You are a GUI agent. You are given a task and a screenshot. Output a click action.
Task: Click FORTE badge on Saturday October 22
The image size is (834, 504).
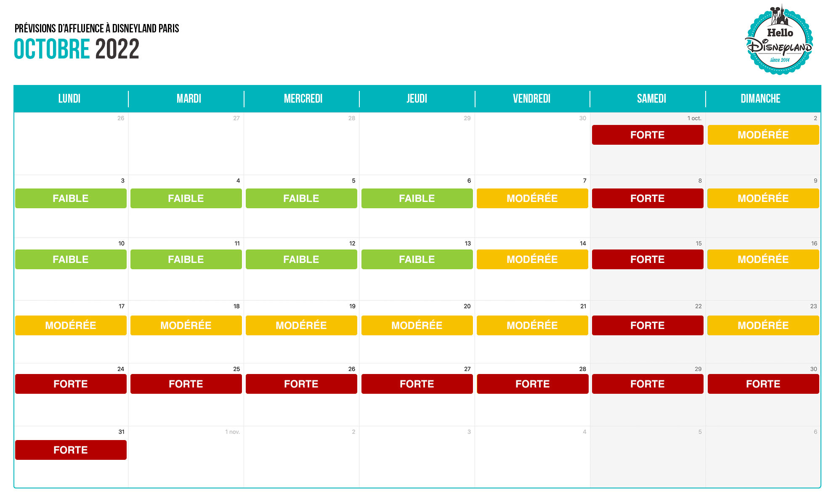click(647, 326)
